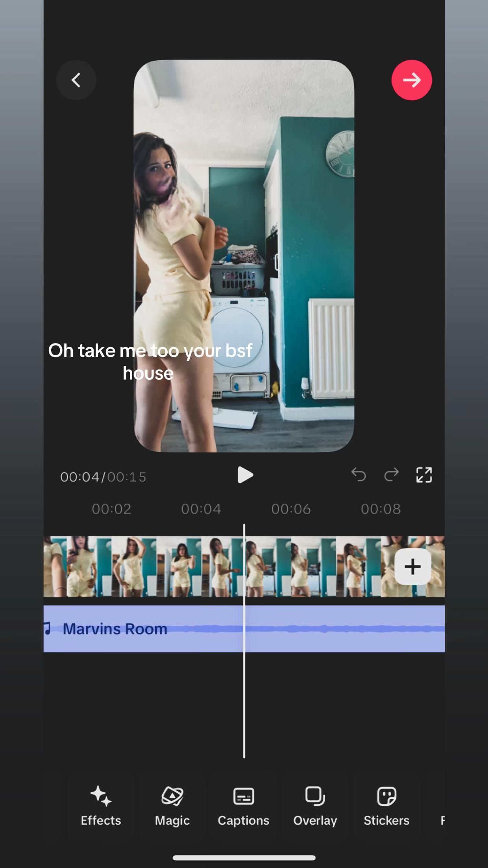Click the 00:02 timeline marker

tap(111, 509)
